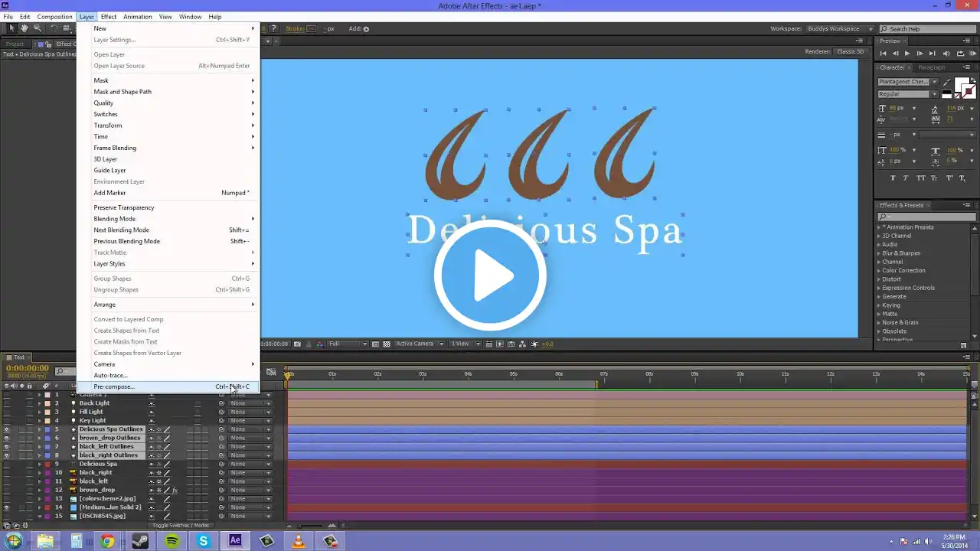Mute audio in the Preview panel
The height and width of the screenshot is (551, 980).
[946, 54]
